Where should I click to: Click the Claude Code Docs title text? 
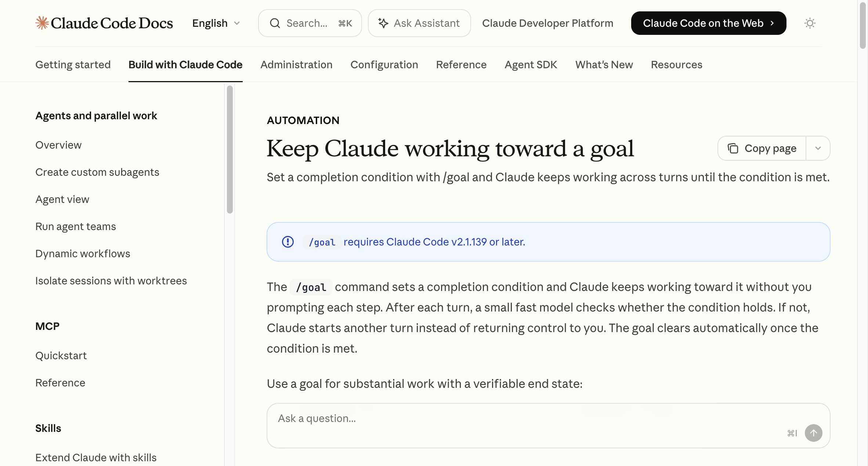(x=112, y=23)
